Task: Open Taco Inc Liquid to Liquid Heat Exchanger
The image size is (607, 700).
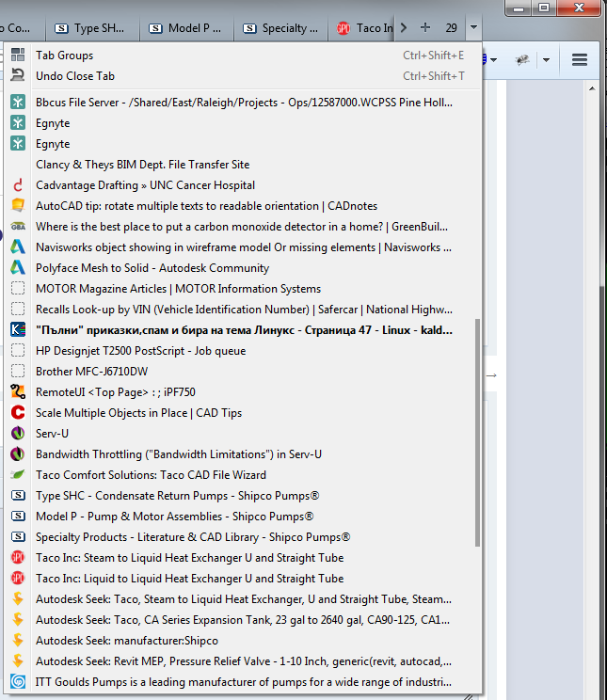Action: pos(243,579)
